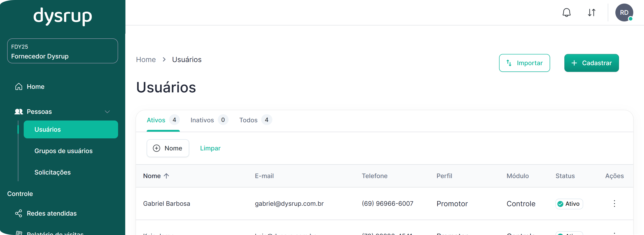The height and width of the screenshot is (235, 644).
Task: Add a Nome filter
Action: point(168,148)
